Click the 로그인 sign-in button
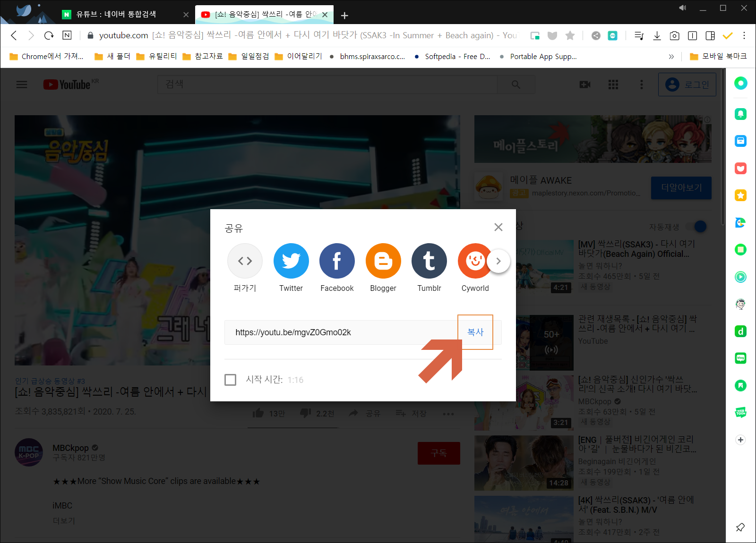Screen dimensions: 756x543 (687, 85)
